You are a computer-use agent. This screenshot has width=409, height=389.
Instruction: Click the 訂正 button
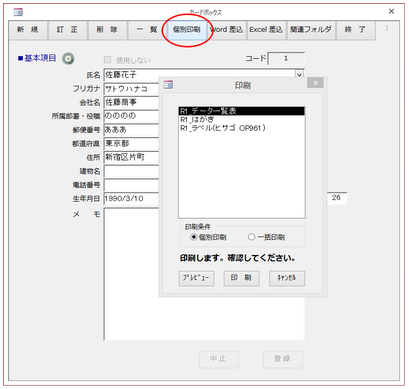click(x=67, y=30)
